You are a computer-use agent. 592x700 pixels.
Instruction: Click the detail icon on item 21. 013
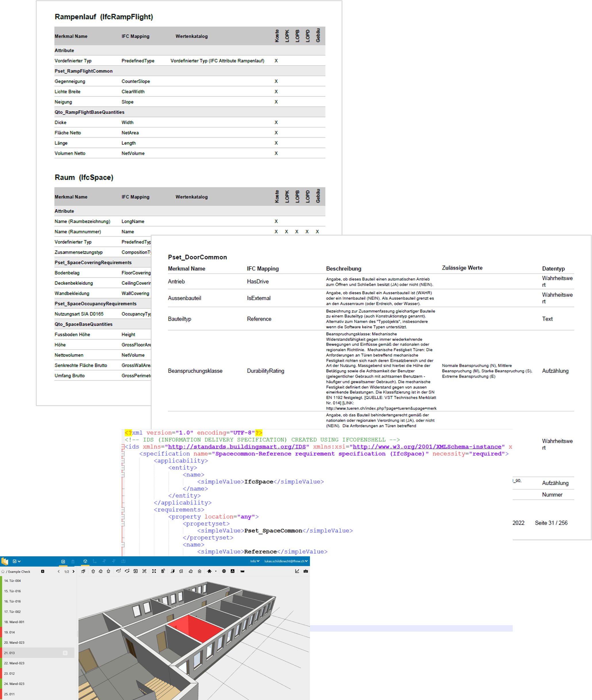click(x=65, y=653)
